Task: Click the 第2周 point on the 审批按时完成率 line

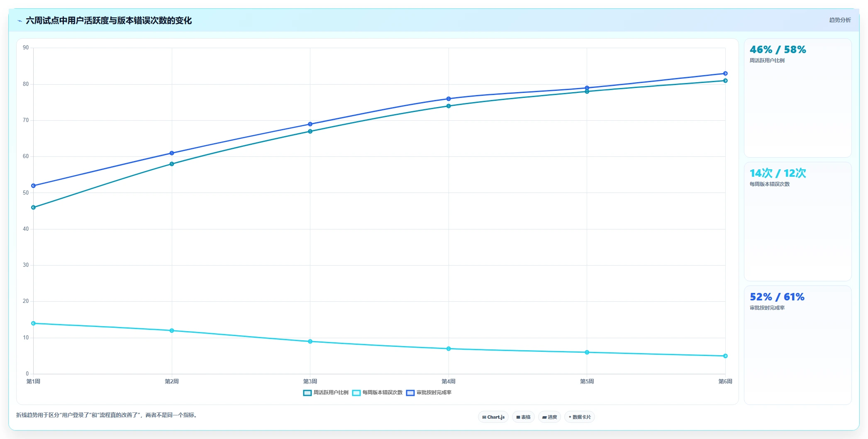Action: click(172, 153)
